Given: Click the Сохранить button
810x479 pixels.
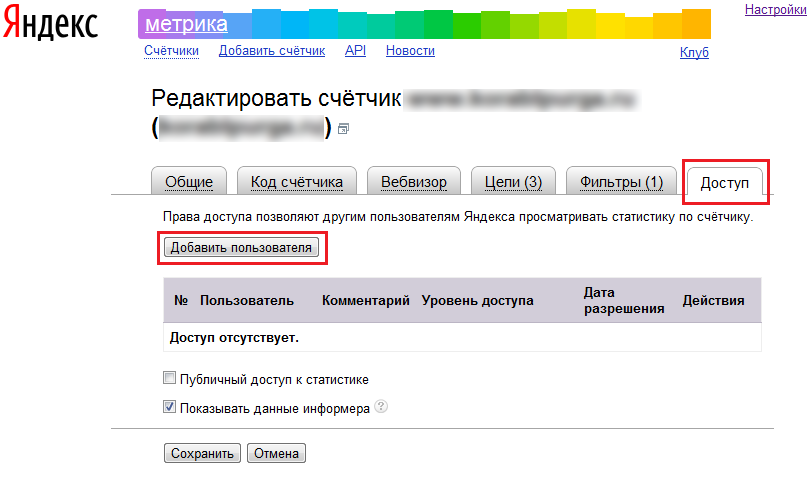Looking at the screenshot, I should 202,453.
